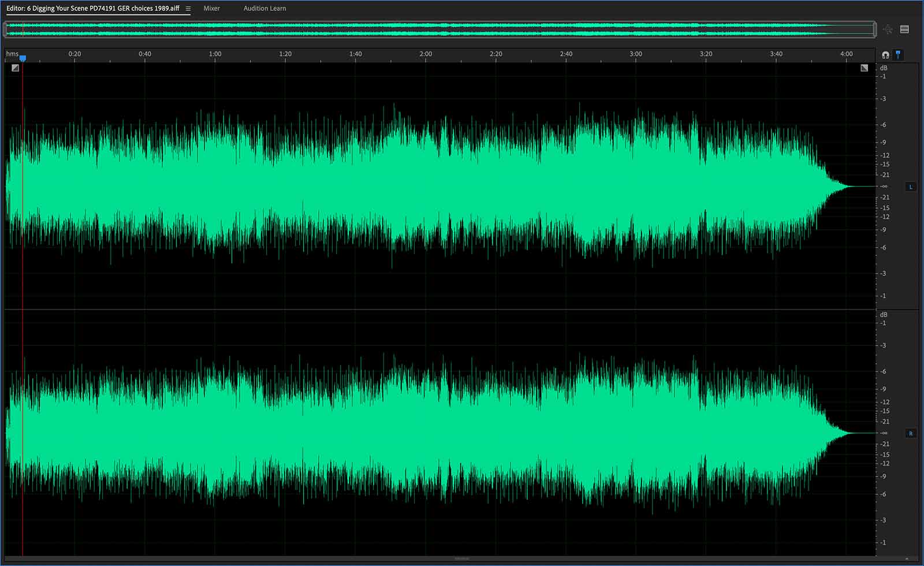This screenshot has width=924, height=566.
Task: Click the dB scale label on the right ruler
Action: [884, 68]
